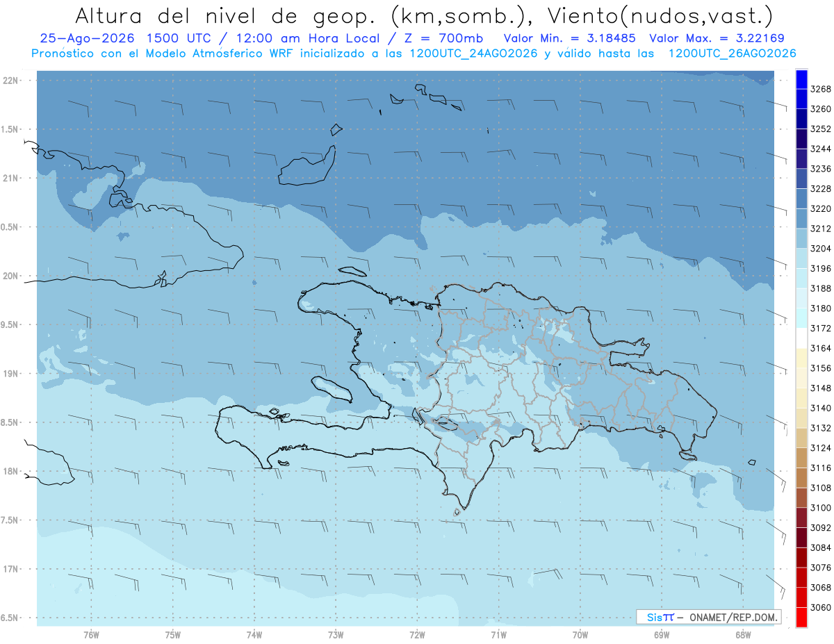The image size is (834, 644).
Task: Click the 8.5N latitude label
Action: [x=10, y=422]
